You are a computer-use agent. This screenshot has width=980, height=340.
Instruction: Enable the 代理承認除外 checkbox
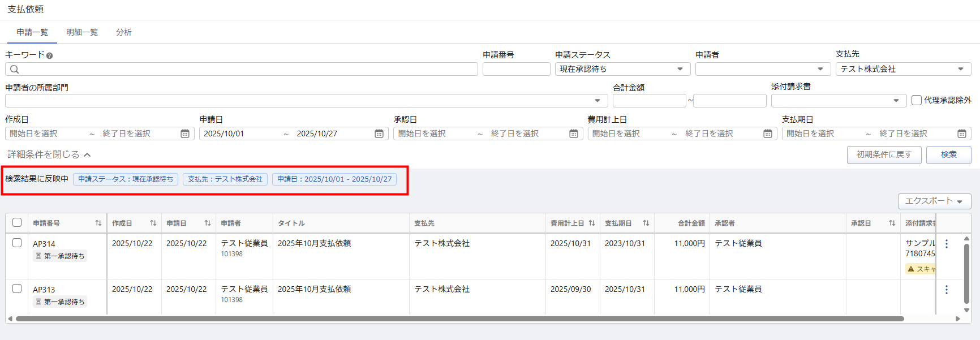pos(917,100)
